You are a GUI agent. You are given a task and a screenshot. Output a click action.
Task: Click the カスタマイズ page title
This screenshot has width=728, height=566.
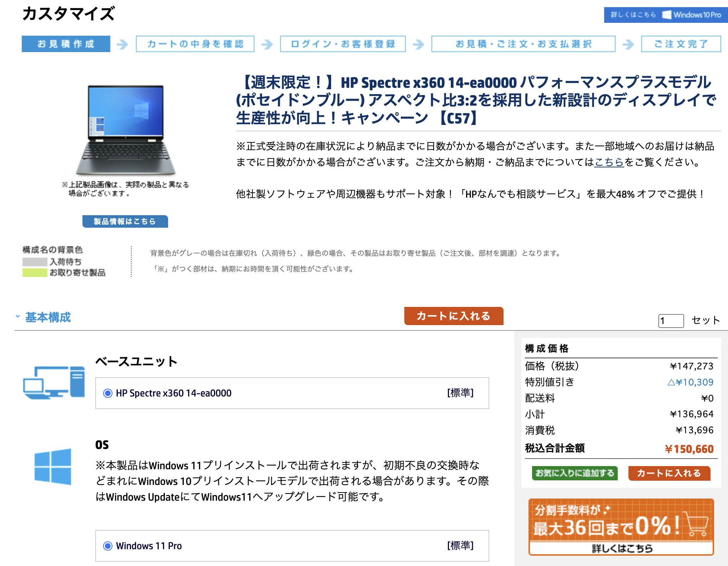(x=69, y=14)
